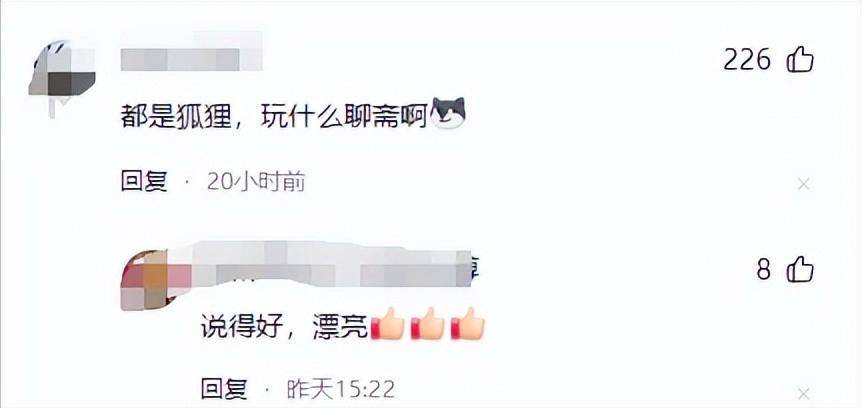862x408 pixels.
Task: Like the reply with 8 likes
Action: (x=800, y=270)
